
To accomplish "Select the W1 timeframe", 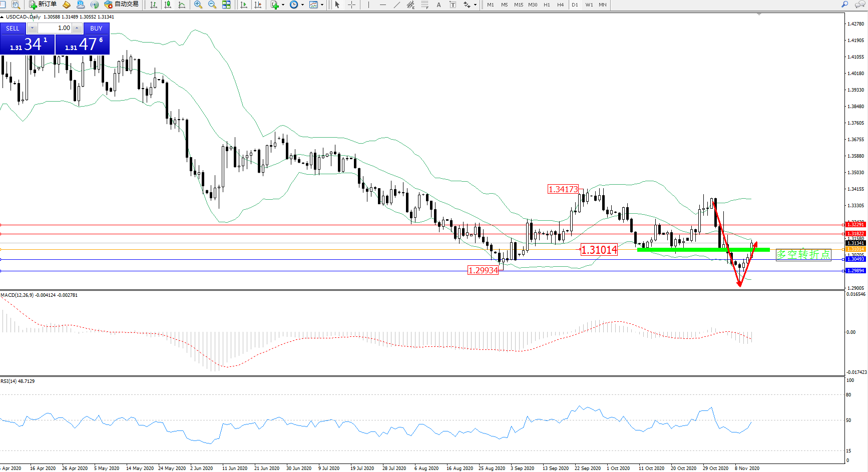I will click(x=589, y=5).
